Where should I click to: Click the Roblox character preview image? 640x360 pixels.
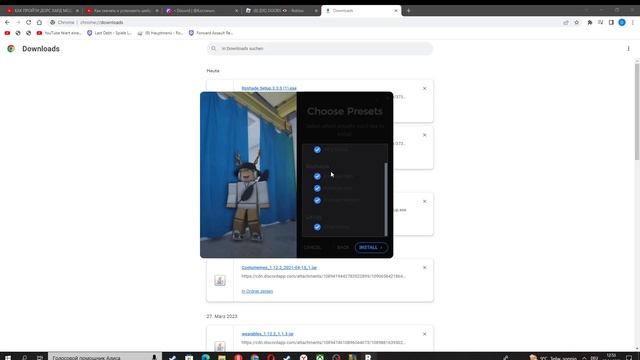tap(248, 175)
